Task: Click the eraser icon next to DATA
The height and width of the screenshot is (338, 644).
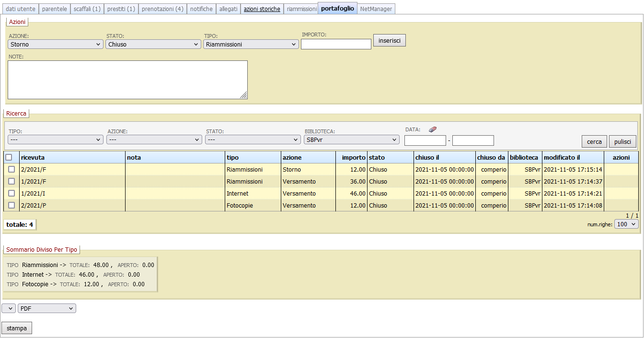Action: 433,129
